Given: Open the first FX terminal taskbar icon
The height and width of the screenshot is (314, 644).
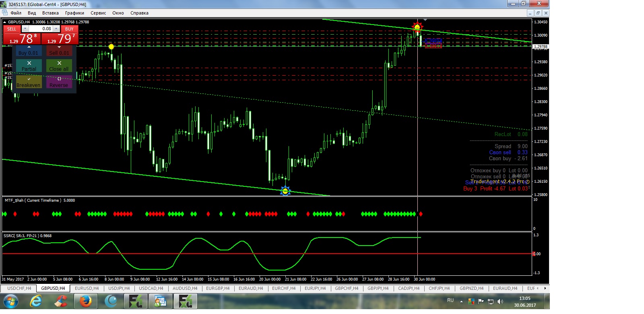Looking at the screenshot, I should point(135,301).
